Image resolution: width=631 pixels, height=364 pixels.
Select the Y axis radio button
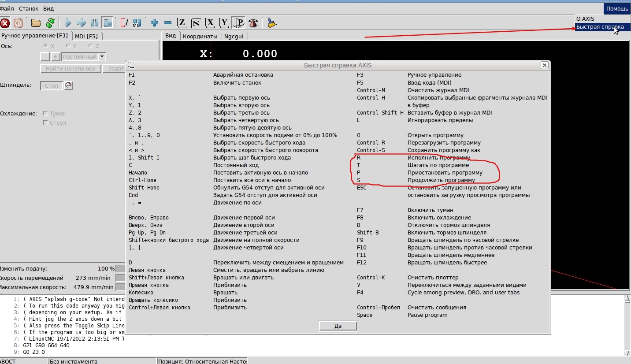pos(68,46)
